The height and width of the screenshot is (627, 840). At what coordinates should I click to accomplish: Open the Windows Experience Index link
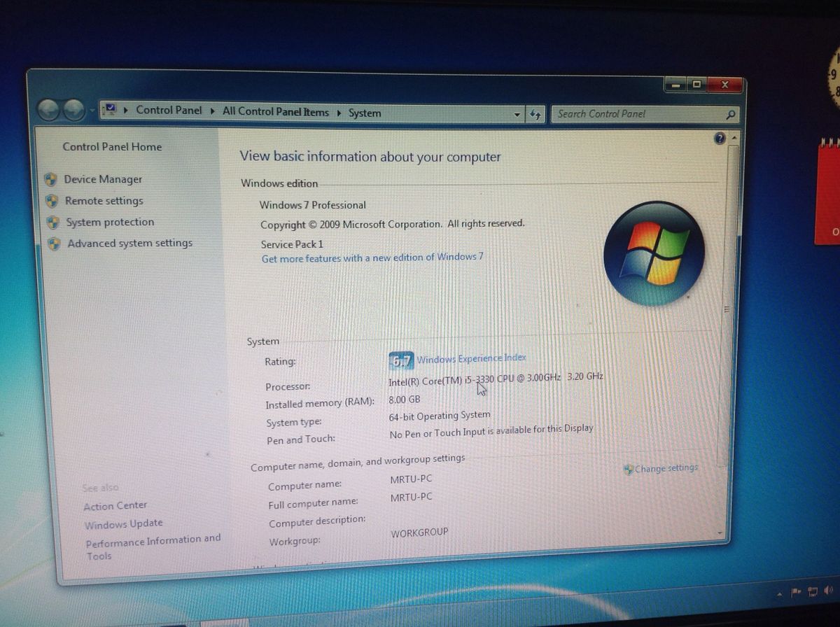(472, 359)
